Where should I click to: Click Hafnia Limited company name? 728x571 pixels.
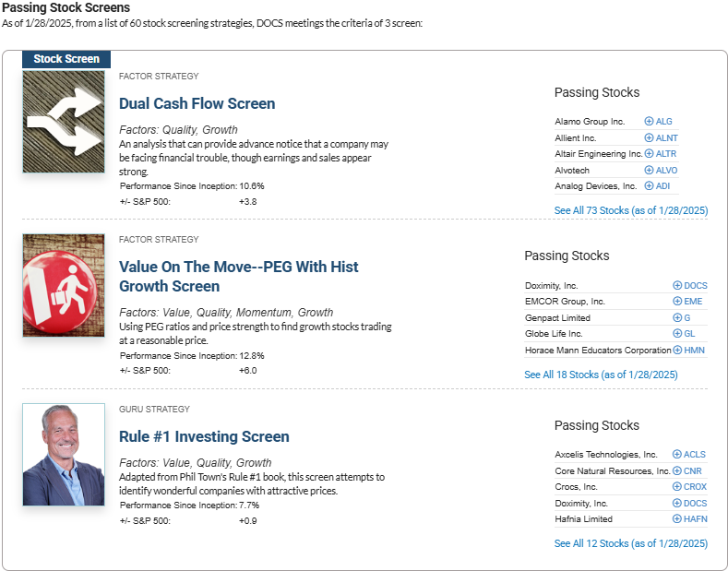point(584,519)
